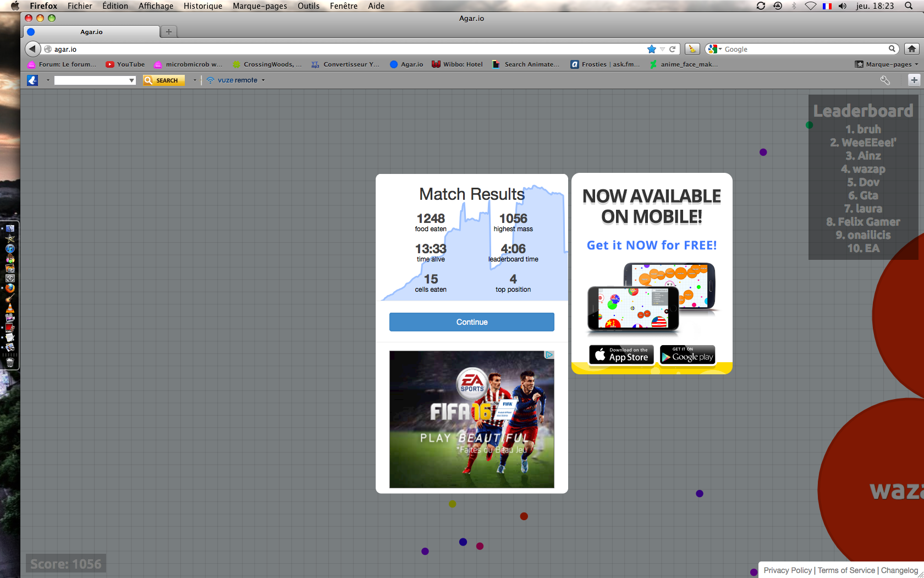Viewport: 924px width, 578px height.
Task: Click the magnifier in the Google search box
Action: click(x=892, y=49)
